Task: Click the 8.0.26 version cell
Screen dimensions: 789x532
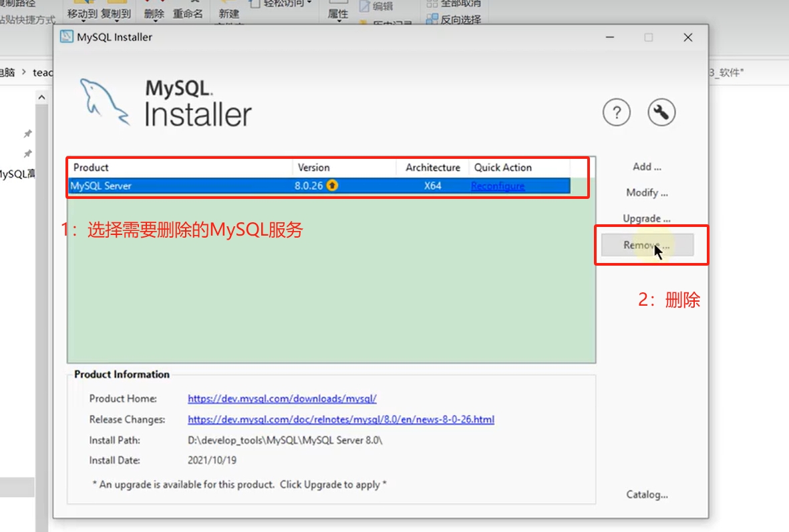Action: click(309, 186)
